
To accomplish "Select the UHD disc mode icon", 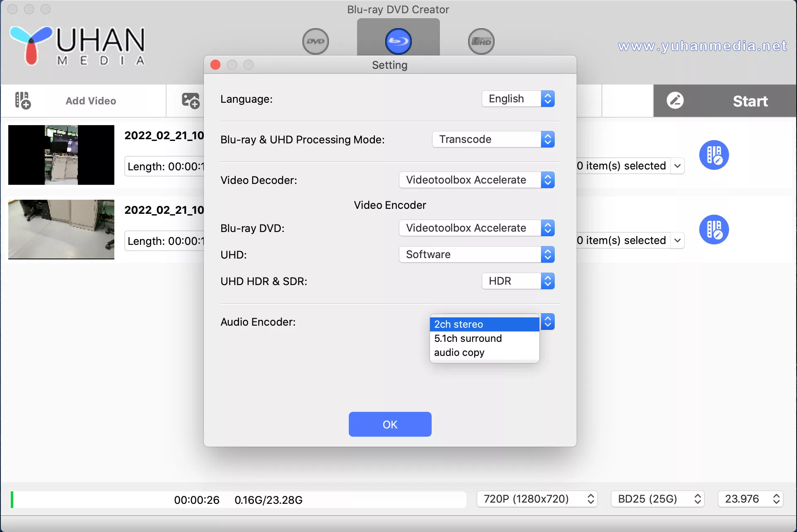I will tap(481, 41).
